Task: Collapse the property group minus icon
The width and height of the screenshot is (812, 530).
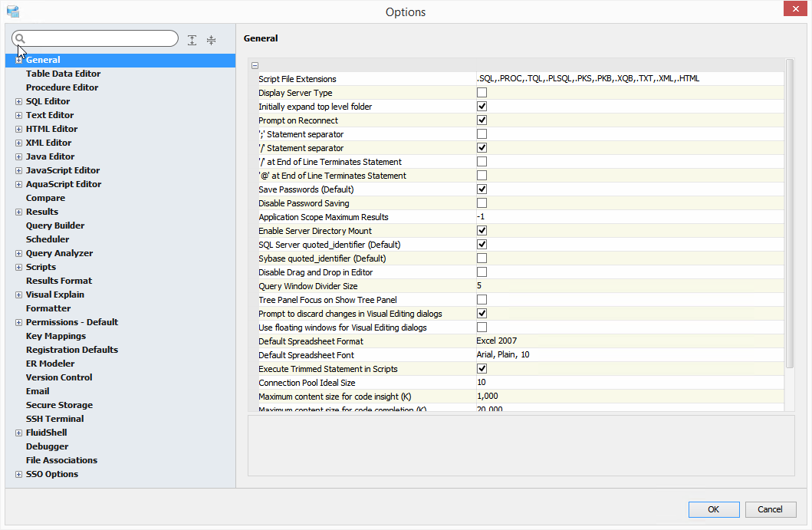Action: pos(255,66)
